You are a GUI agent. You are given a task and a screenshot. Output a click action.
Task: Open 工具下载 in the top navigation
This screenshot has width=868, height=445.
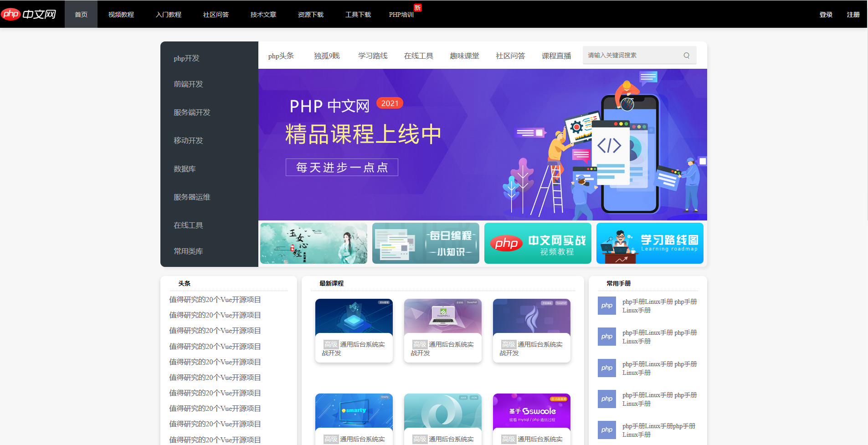pos(358,15)
